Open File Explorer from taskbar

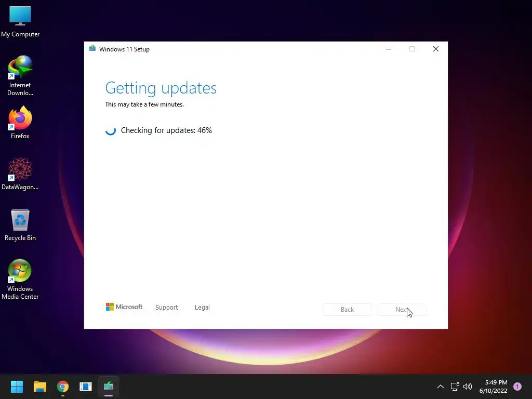[39, 387]
